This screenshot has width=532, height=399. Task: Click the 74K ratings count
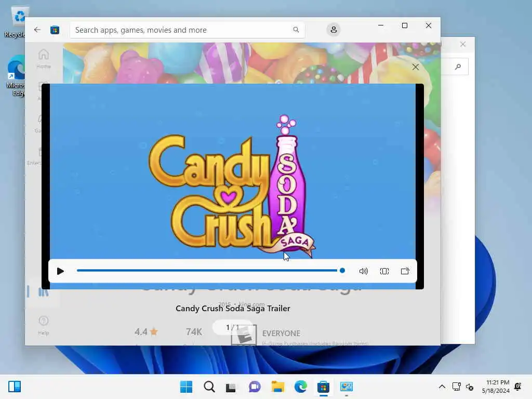[x=194, y=332]
